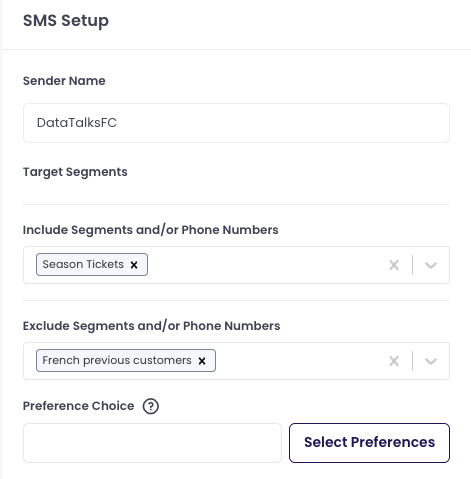This screenshot has height=479, width=471.
Task: Click the Preference Choice label text
Action: click(78, 406)
